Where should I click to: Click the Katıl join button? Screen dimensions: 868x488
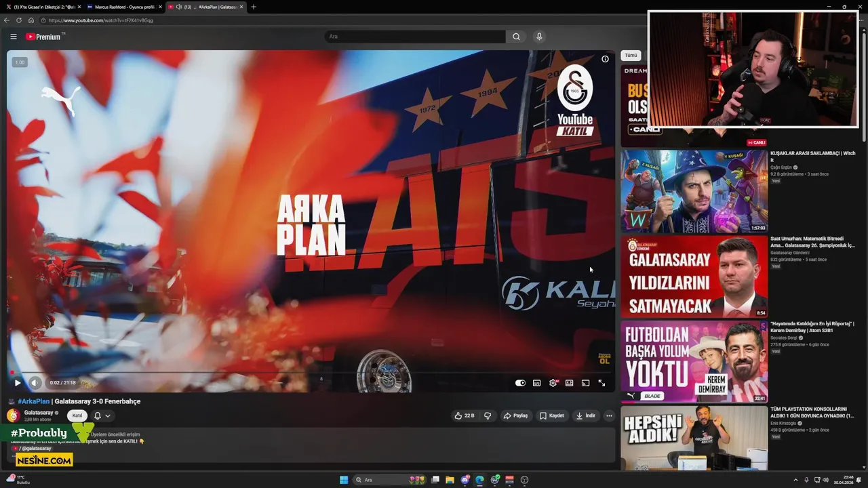pyautogui.click(x=77, y=415)
